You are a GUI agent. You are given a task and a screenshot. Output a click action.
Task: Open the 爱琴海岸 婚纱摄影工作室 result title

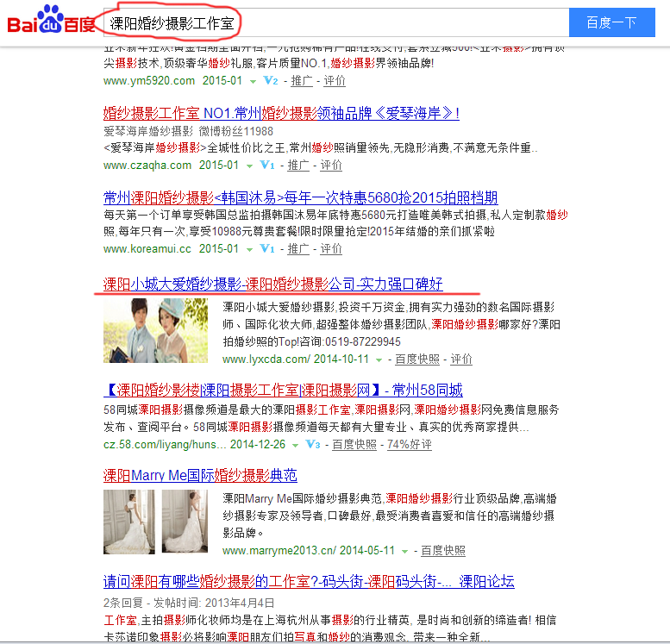pyautogui.click(x=281, y=113)
